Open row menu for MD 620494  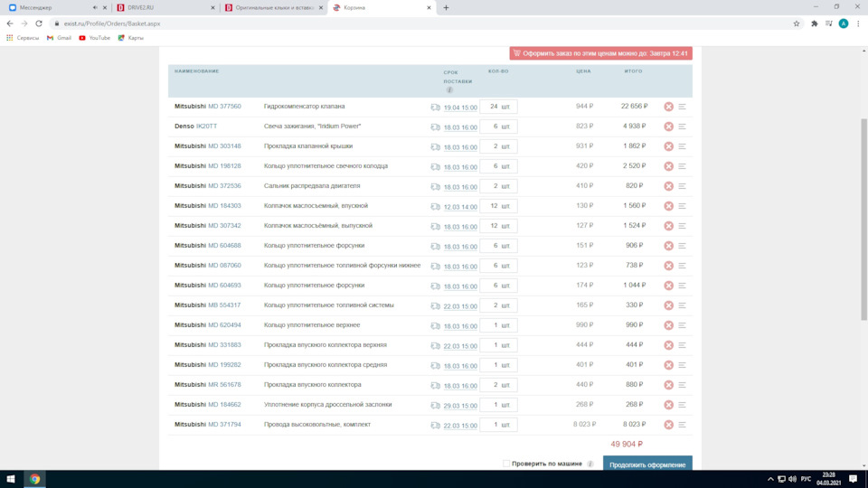point(682,325)
